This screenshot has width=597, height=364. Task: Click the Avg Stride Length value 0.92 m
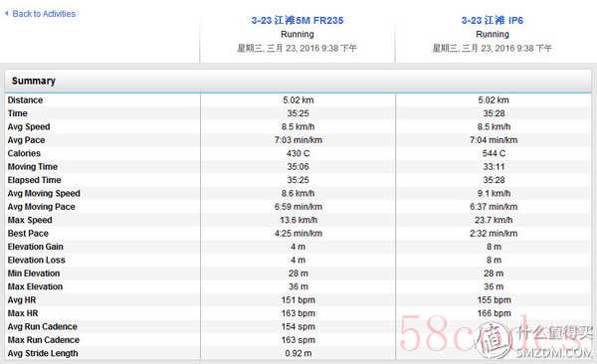(298, 353)
